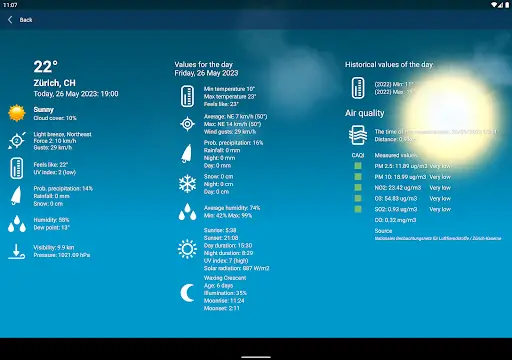Image resolution: width=512 pixels, height=360 pixels.
Task: Tap the 'Moonrise: 11:24' line
Action: pos(224,301)
